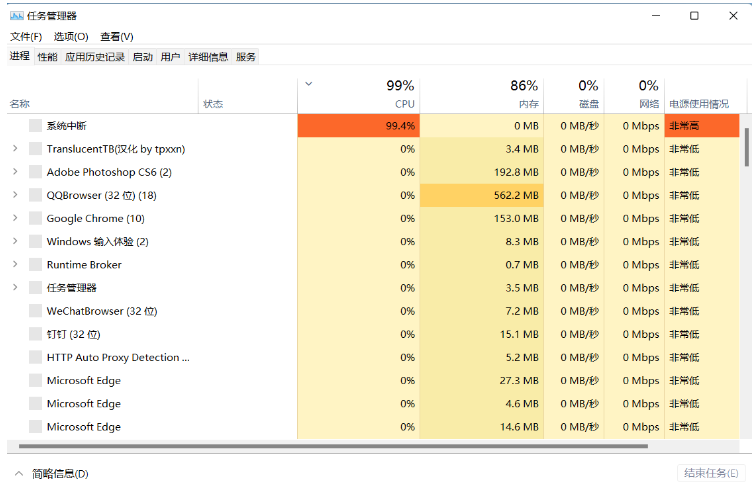Viewport: 755px width, 485px height.
Task: Click the 任务管理器 process row icon
Action: (35, 288)
